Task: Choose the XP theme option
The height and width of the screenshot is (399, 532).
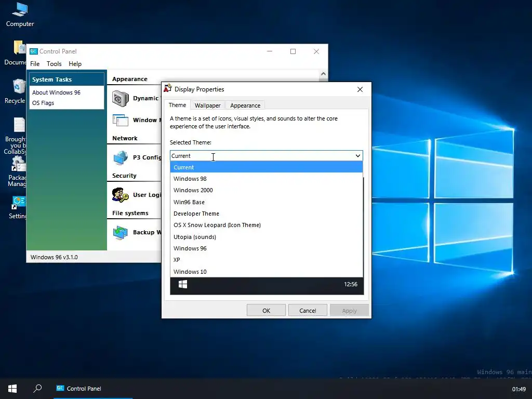Action: pyautogui.click(x=267, y=260)
